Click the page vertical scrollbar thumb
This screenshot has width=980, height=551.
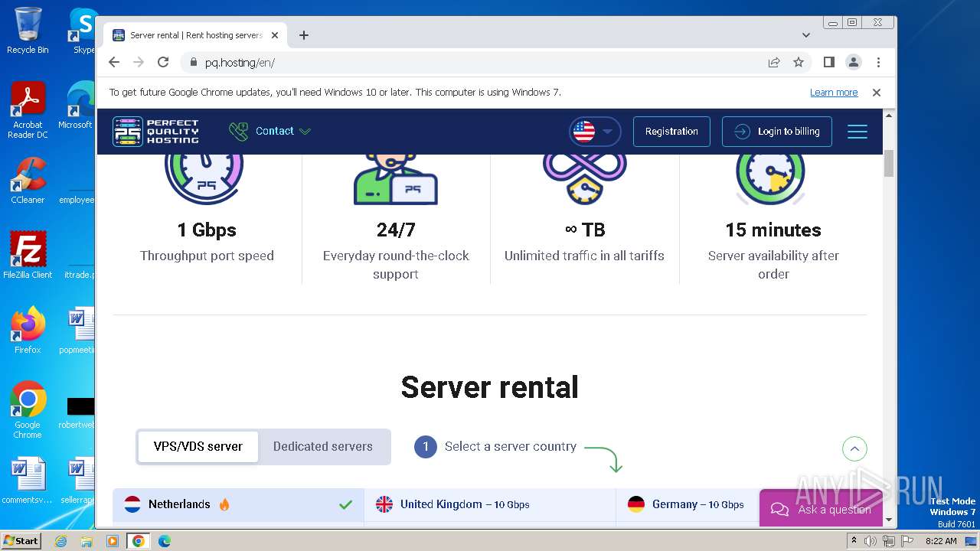[x=889, y=163]
